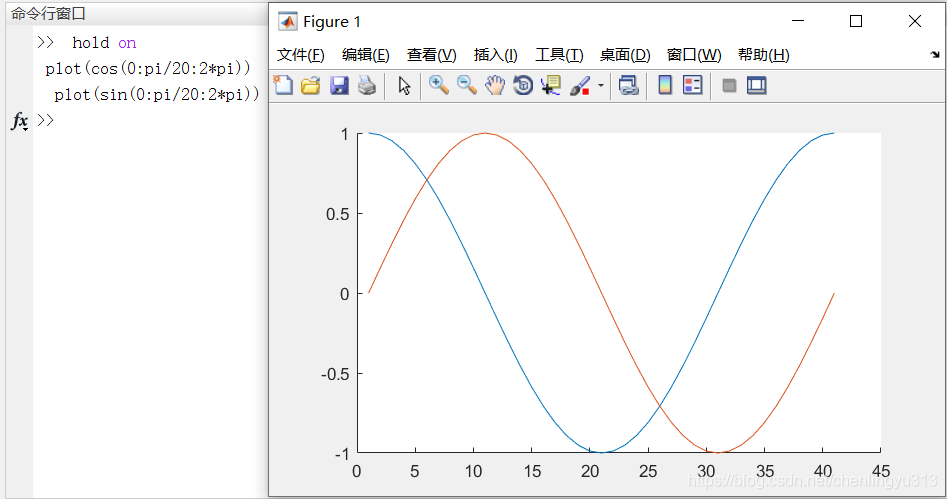Insert a legend using the toolbar icon
Screen dimensions: 947x499
click(693, 85)
